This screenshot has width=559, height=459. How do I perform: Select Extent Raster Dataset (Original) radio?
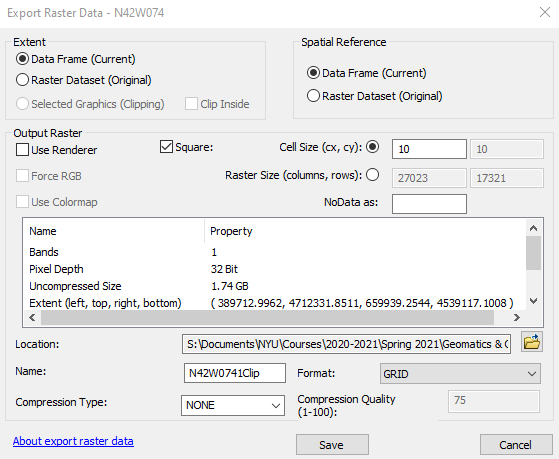pyautogui.click(x=22, y=80)
